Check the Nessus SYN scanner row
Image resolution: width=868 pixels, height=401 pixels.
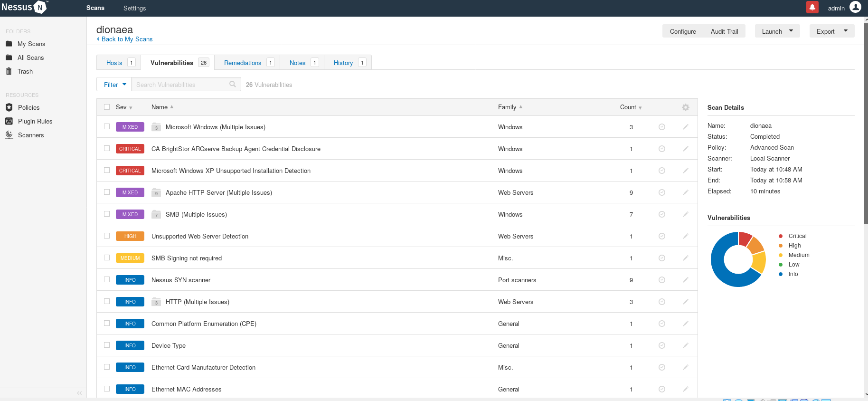(107, 279)
